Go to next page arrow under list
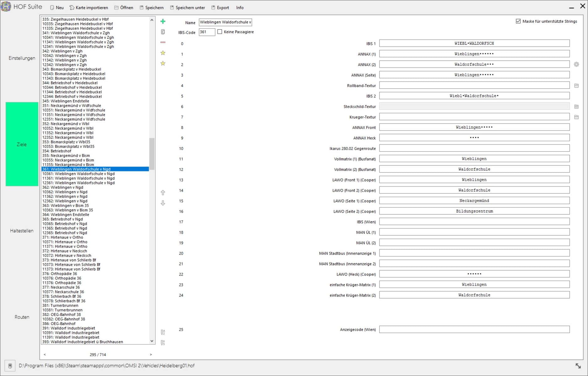Viewport: 588px width, 376px height. [151, 355]
